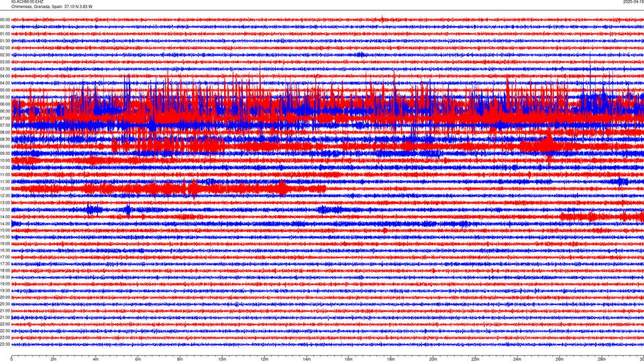Select the 22:30 time row label
644x362 pixels.
5,330
